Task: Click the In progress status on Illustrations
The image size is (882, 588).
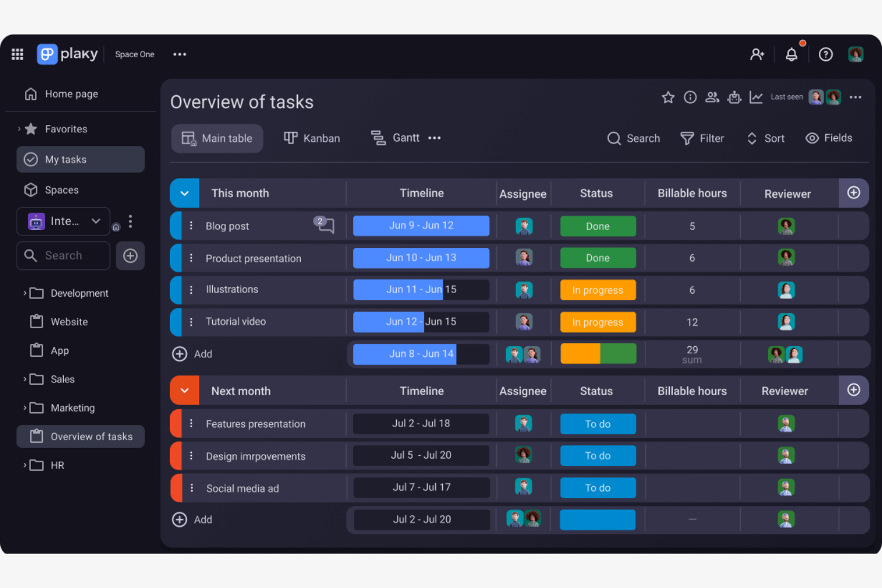Action: (598, 290)
